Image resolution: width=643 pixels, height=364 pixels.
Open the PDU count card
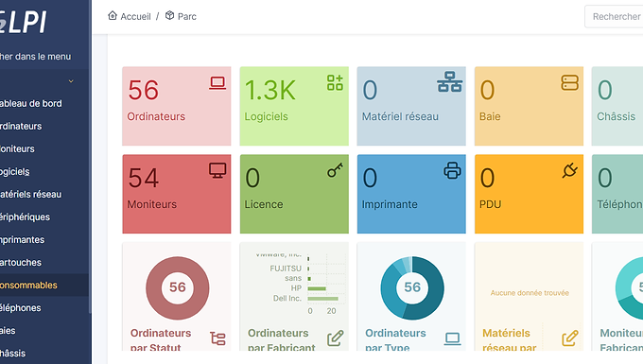(x=529, y=194)
